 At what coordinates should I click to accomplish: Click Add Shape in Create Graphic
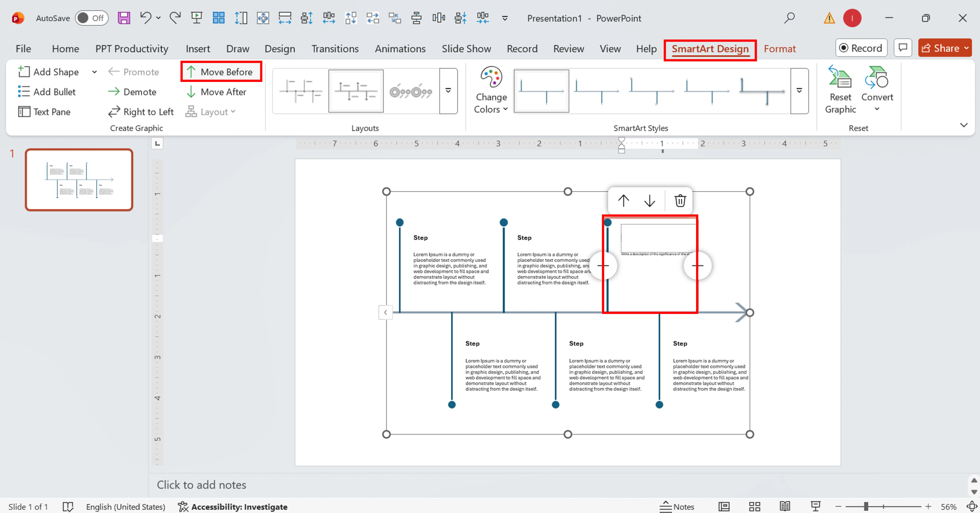49,72
